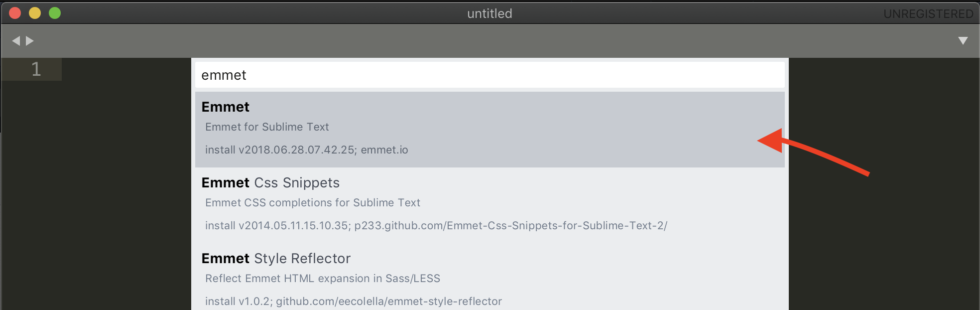Click "Reflect Emmet HTML expansion in Sass/LESS" text
Screen dimensions: 980x310
323,279
